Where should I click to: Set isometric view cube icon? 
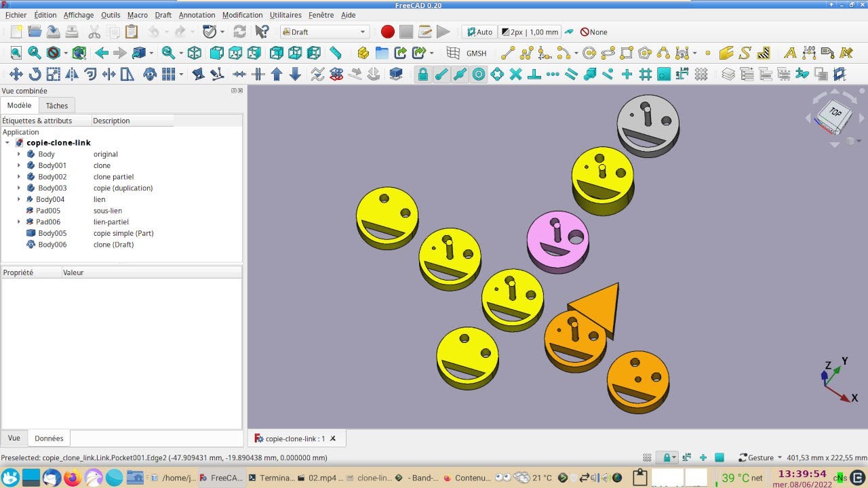(194, 53)
